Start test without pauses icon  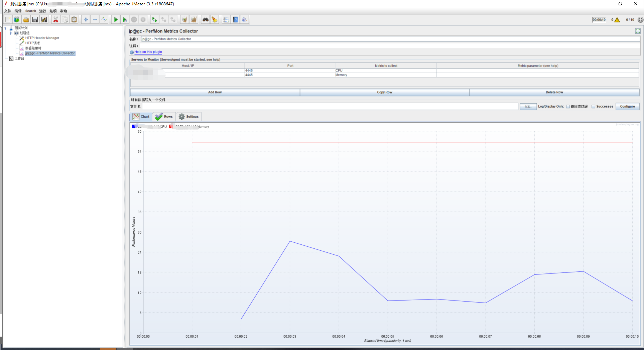[125, 20]
